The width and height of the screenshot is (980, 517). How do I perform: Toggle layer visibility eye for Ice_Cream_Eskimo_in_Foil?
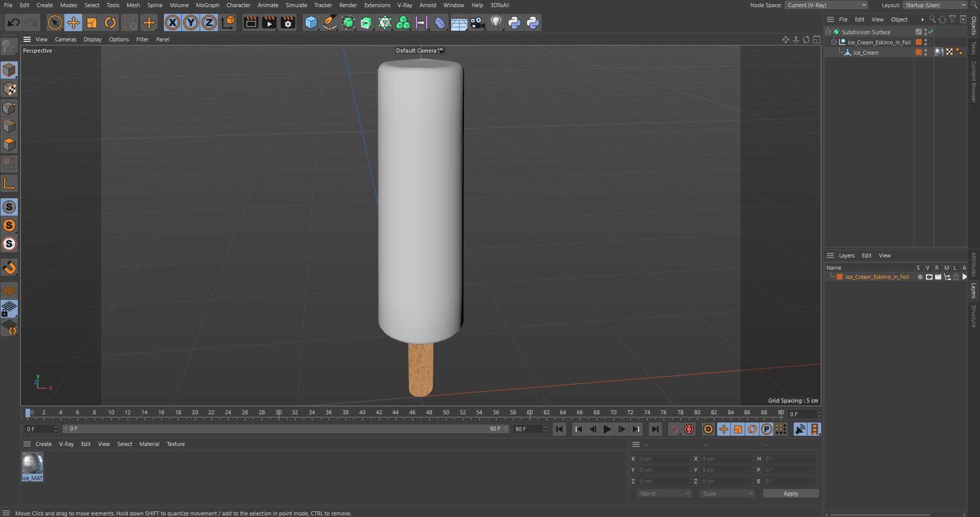[x=929, y=277]
